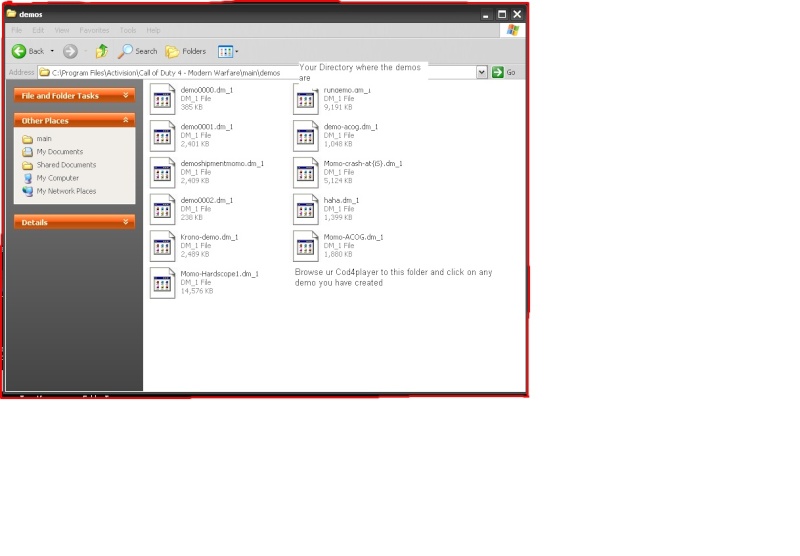The width and height of the screenshot is (800, 556).
Task: Toggle the Folders pane
Action: tap(186, 51)
